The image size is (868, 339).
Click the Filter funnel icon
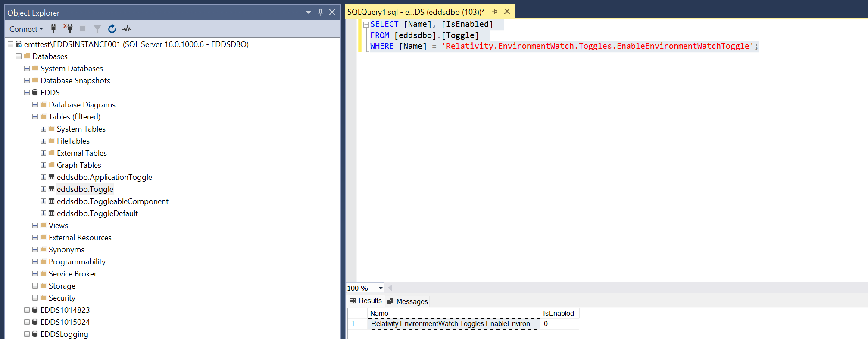tap(97, 29)
